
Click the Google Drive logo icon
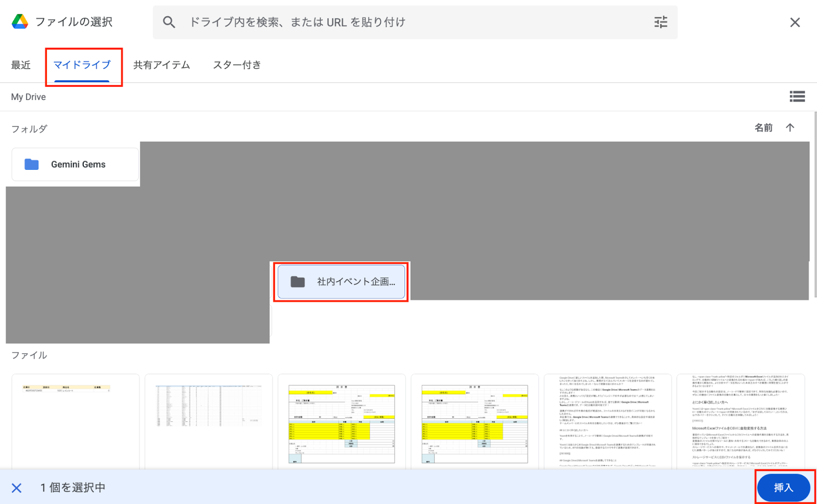[20, 22]
